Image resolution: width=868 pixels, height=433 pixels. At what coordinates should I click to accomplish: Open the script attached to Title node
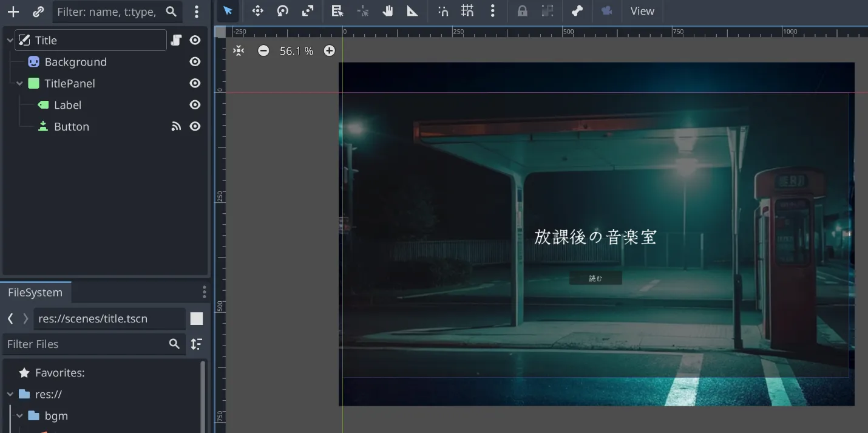tap(176, 40)
